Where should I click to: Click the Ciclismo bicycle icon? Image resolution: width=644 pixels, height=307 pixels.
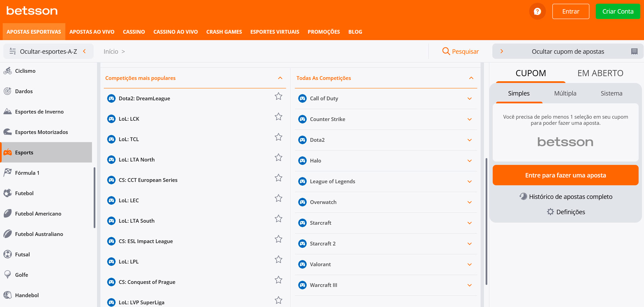(x=8, y=71)
